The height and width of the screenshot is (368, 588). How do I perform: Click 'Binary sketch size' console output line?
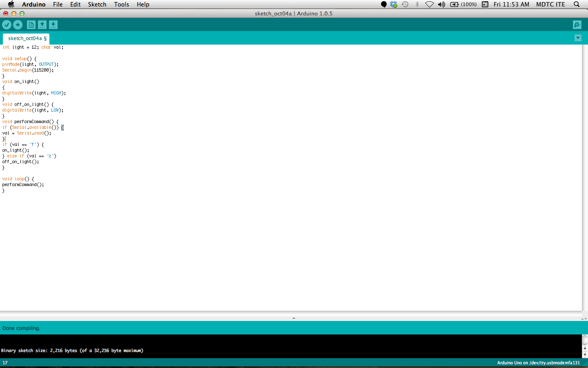(72, 350)
